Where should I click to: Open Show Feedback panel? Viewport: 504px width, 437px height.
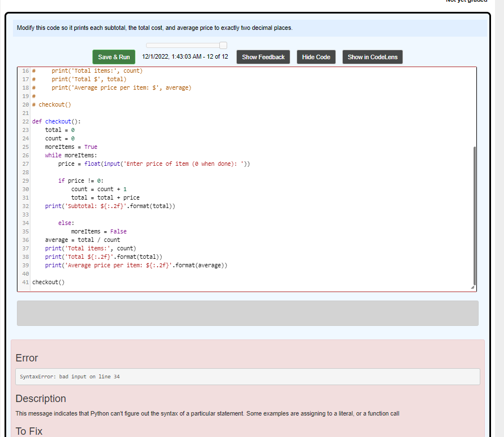263,57
